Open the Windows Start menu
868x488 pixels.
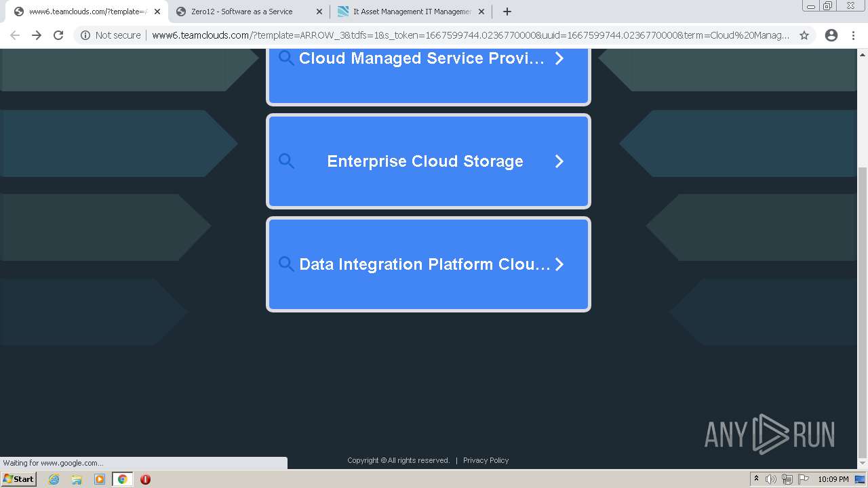tap(18, 479)
